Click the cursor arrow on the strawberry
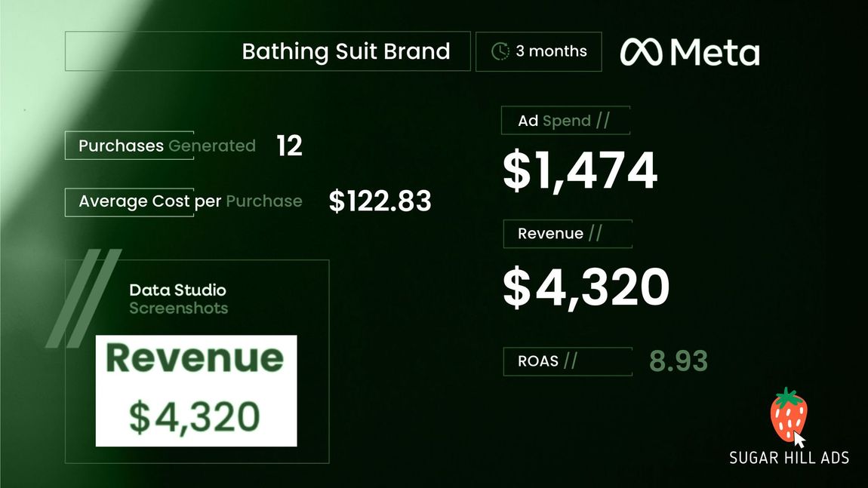The width and height of the screenshot is (868, 488). (799, 439)
